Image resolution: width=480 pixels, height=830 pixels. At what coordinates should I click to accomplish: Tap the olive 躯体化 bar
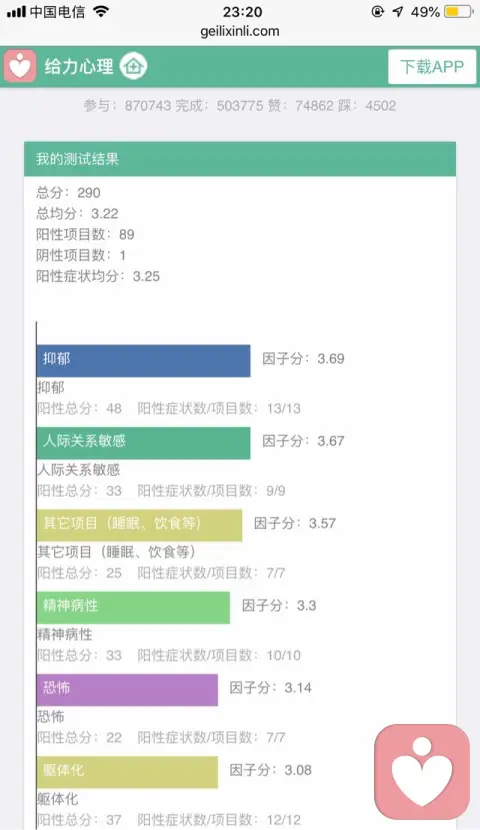pyautogui.click(x=128, y=772)
